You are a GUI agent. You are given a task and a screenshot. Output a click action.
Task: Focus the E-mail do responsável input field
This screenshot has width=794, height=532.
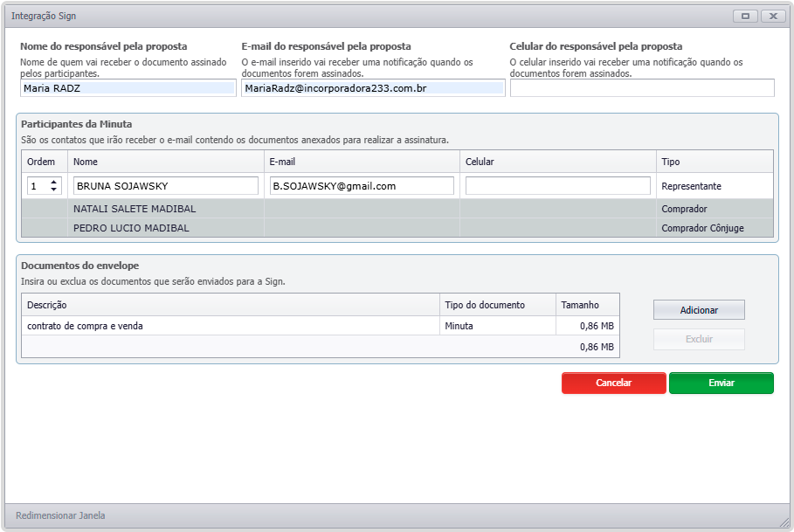pos(373,88)
